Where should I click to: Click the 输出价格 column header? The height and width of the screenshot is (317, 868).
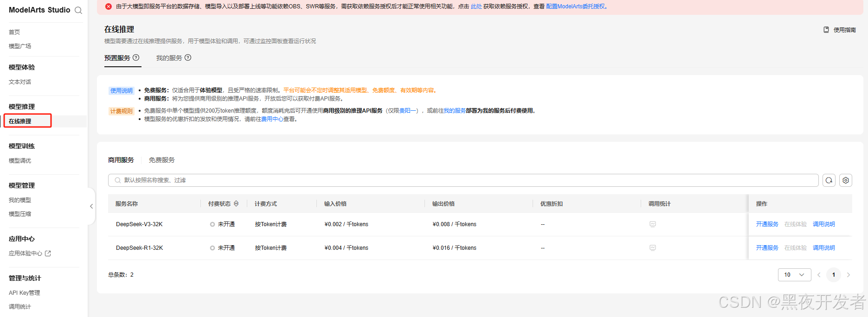click(x=444, y=204)
